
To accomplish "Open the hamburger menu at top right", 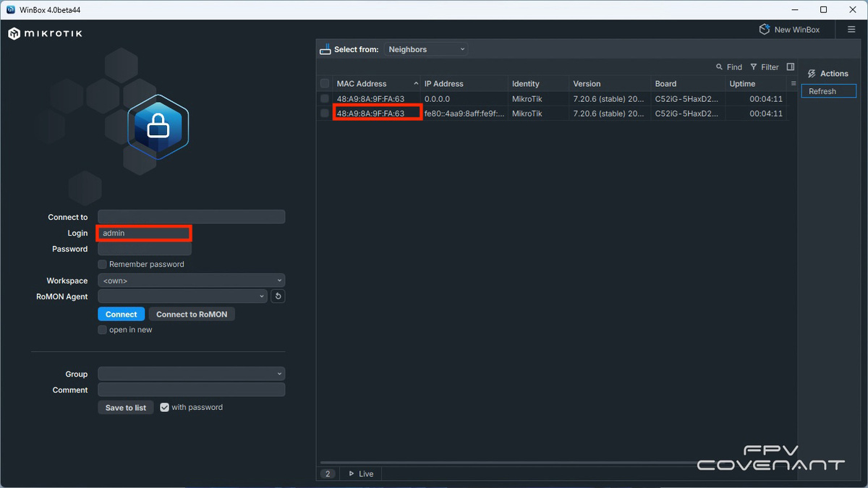I will [851, 30].
